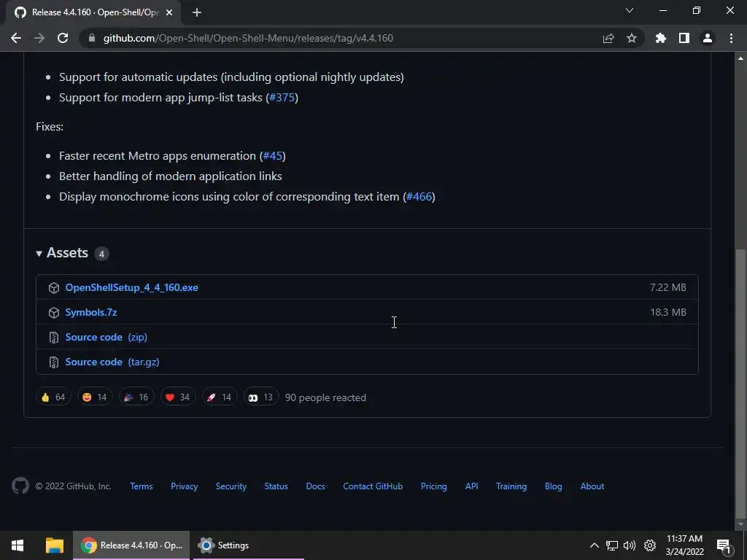Open issue link #45
The width and height of the screenshot is (747, 560).
point(273,156)
